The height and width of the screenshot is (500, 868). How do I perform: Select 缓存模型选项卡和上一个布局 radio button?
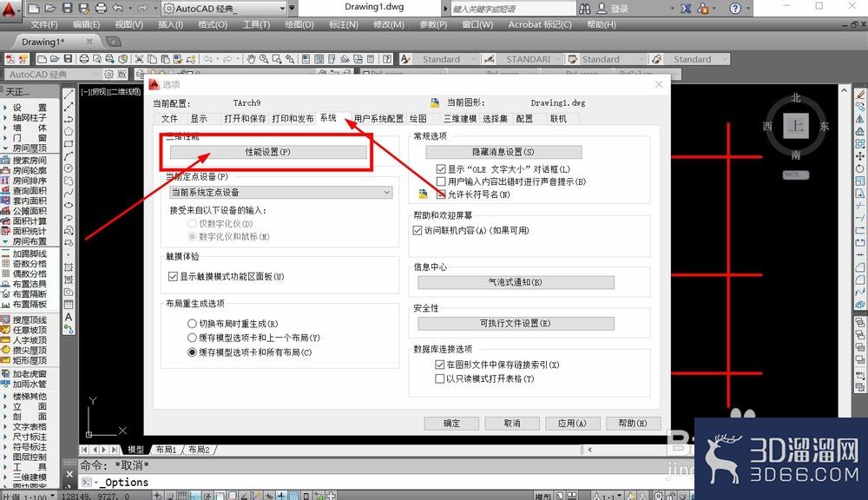point(192,337)
